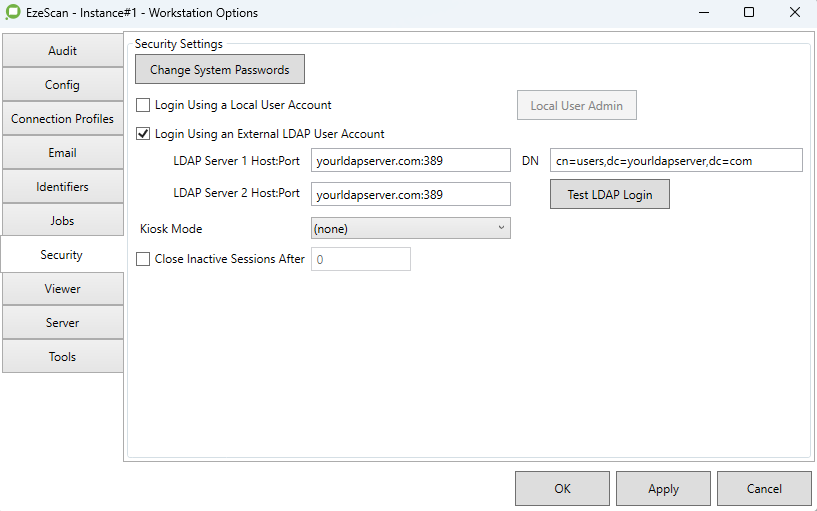Viewport: 817px width, 511px height.
Task: Select the Viewer tab
Action: 62,289
